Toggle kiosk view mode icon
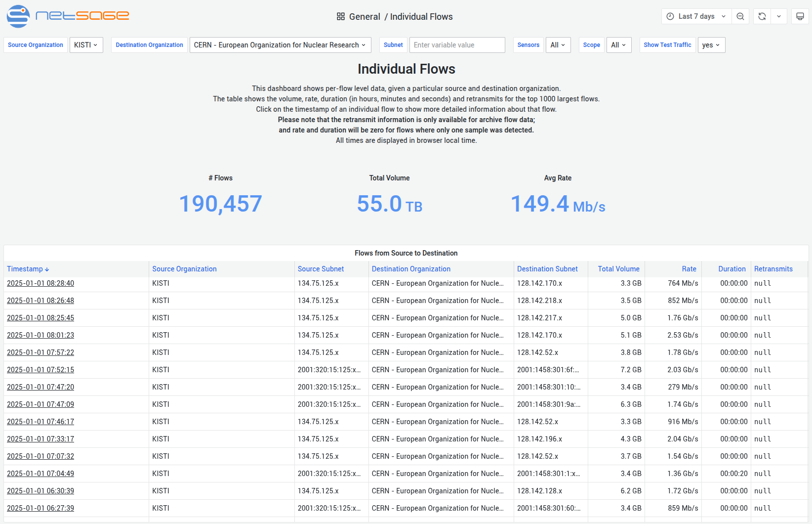Screen dimensions: 812x524 [800, 16]
